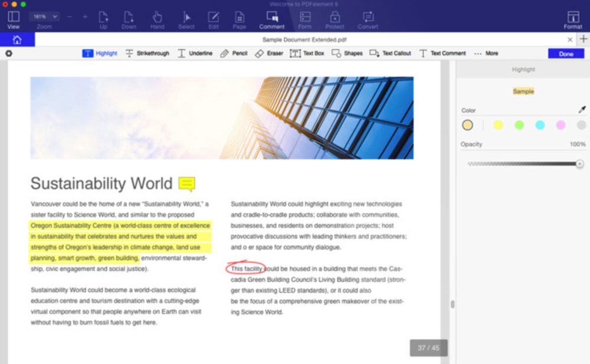The image size is (590, 364).
Task: Click the settings gear in comment toolbar
Action: [x=9, y=54]
